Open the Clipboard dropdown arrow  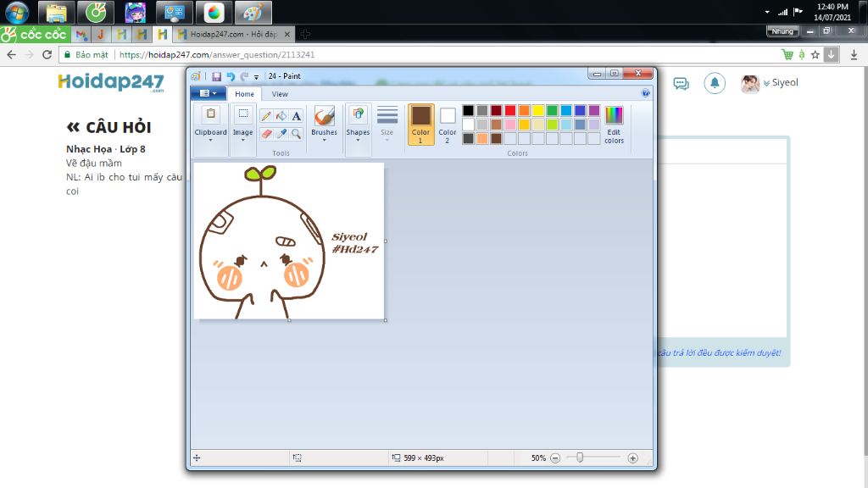(211, 138)
